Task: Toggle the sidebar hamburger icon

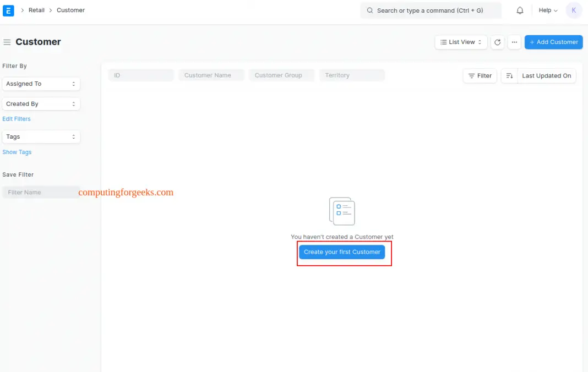Action: click(x=7, y=42)
